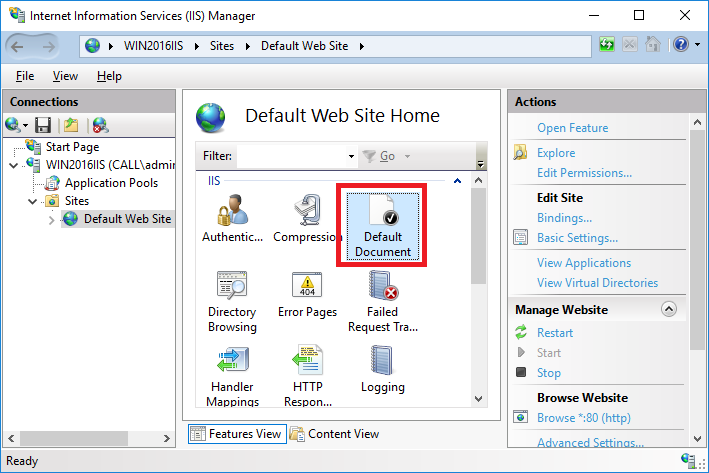
Task: Click the Basic Settings icon in Actions
Action: pos(520,237)
